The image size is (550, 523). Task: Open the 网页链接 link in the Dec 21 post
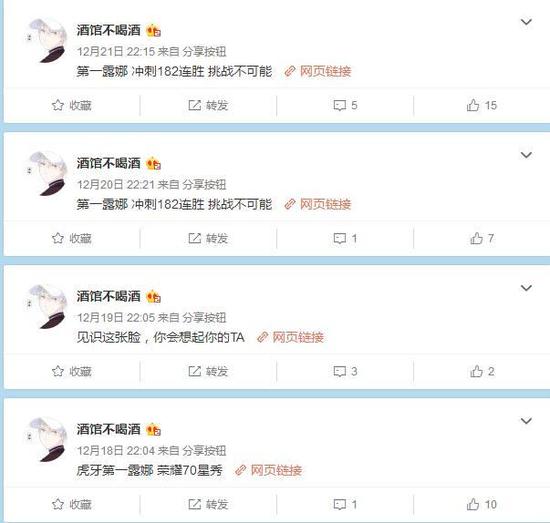pos(318,72)
